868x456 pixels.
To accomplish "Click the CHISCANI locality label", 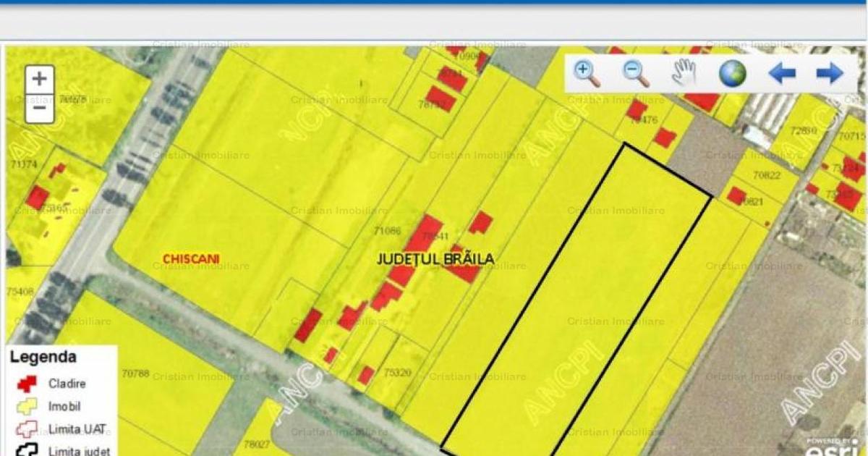I will click(191, 258).
